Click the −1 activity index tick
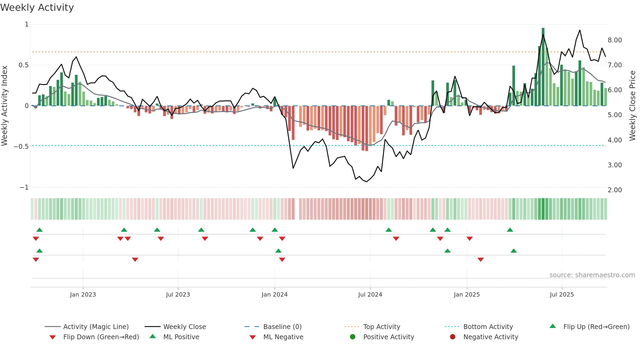This screenshot has width=644, height=362. click(x=24, y=187)
